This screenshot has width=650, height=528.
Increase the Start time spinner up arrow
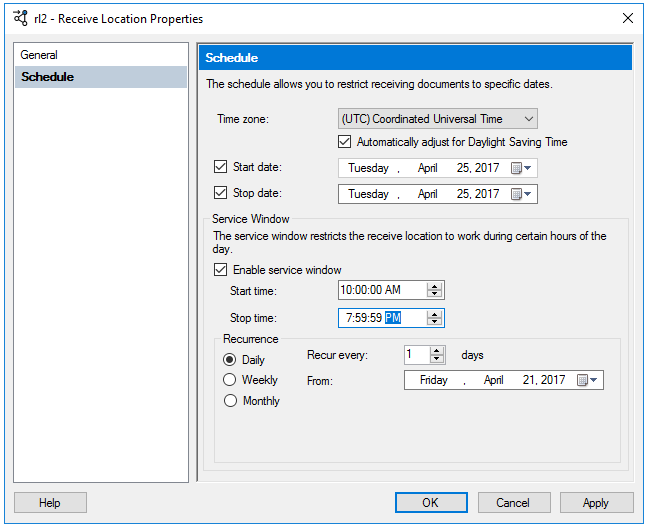point(434,286)
